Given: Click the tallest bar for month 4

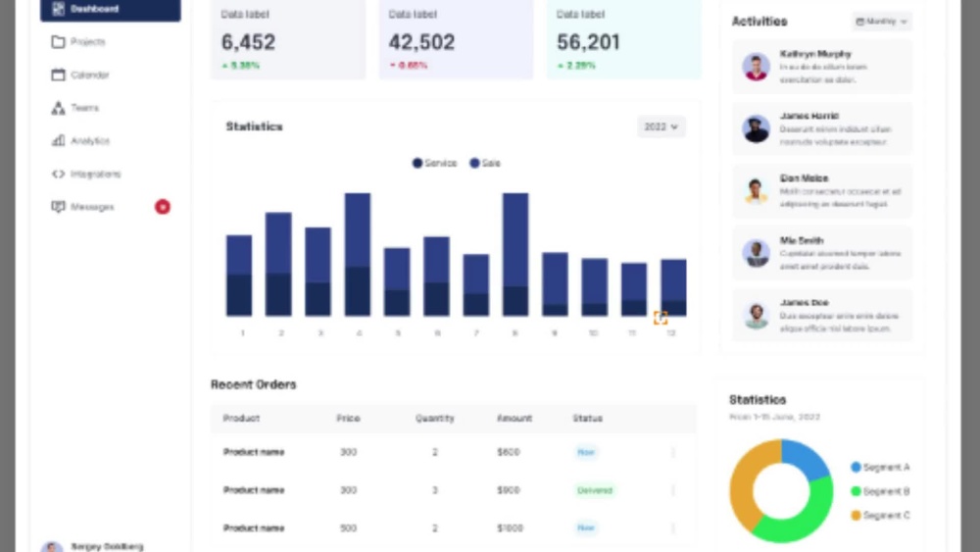Looking at the screenshot, I should point(358,255).
